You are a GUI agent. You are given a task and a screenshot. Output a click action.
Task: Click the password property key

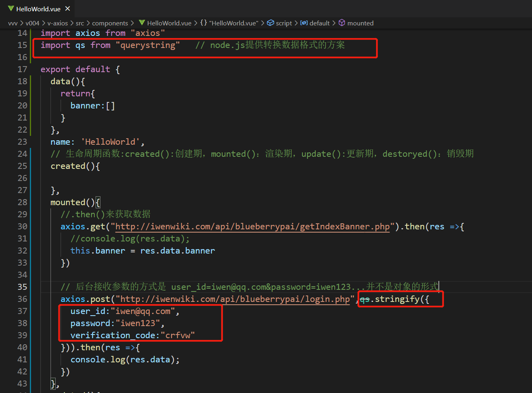(x=90, y=323)
